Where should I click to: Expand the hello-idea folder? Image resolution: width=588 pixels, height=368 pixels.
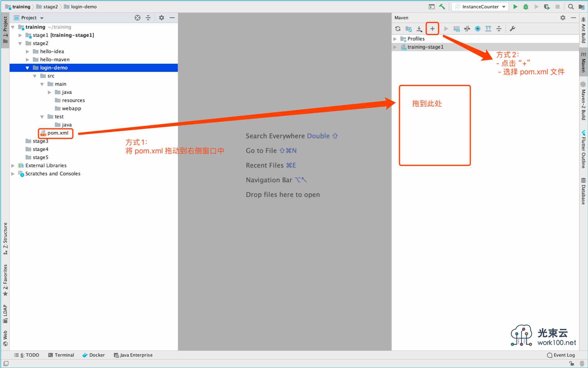(27, 52)
